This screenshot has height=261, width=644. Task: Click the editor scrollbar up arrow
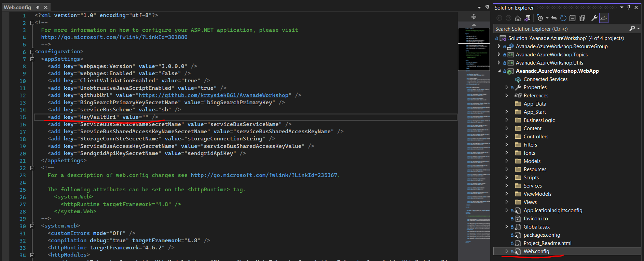point(474,25)
